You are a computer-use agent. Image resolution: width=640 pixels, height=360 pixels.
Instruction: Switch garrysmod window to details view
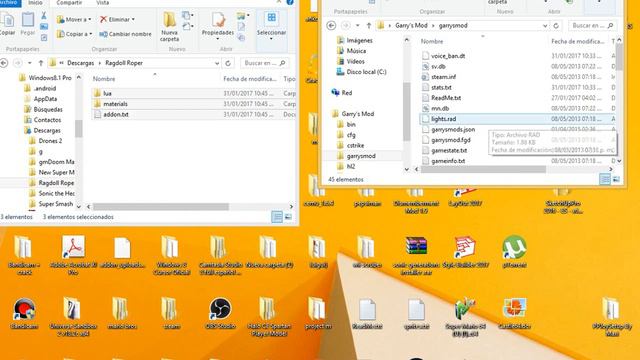[x=605, y=179]
